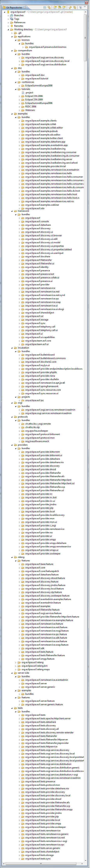Click the incubation folder icon

pyautogui.click(x=16, y=348)
